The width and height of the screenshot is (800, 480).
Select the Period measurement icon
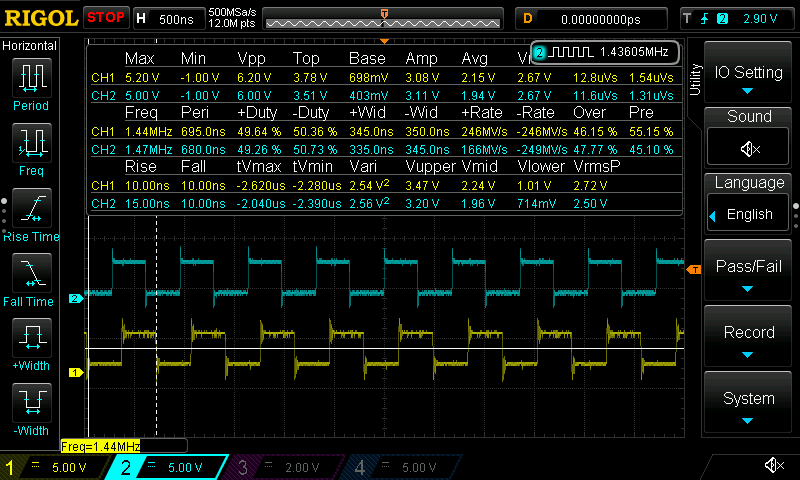[x=31, y=77]
